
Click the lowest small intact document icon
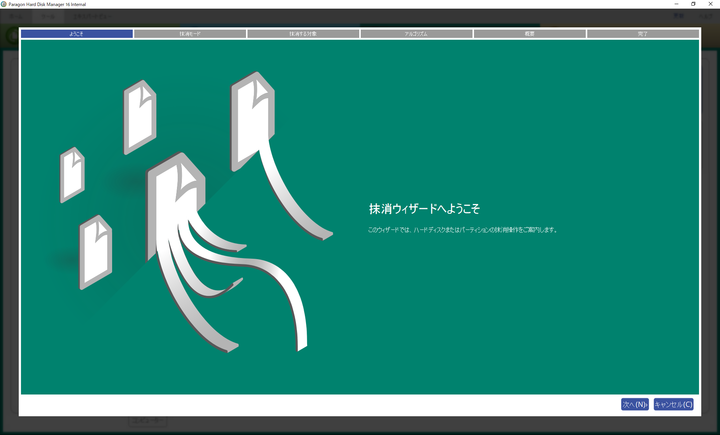(x=96, y=250)
